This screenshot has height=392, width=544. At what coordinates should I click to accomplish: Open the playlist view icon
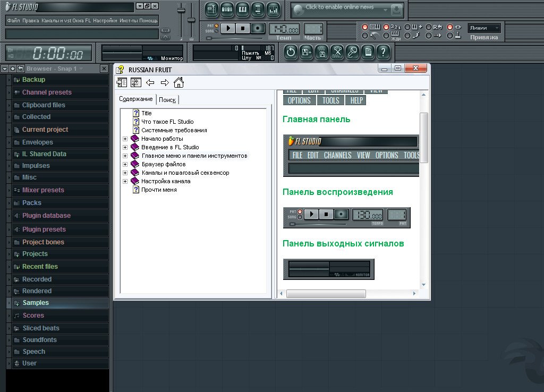click(211, 9)
